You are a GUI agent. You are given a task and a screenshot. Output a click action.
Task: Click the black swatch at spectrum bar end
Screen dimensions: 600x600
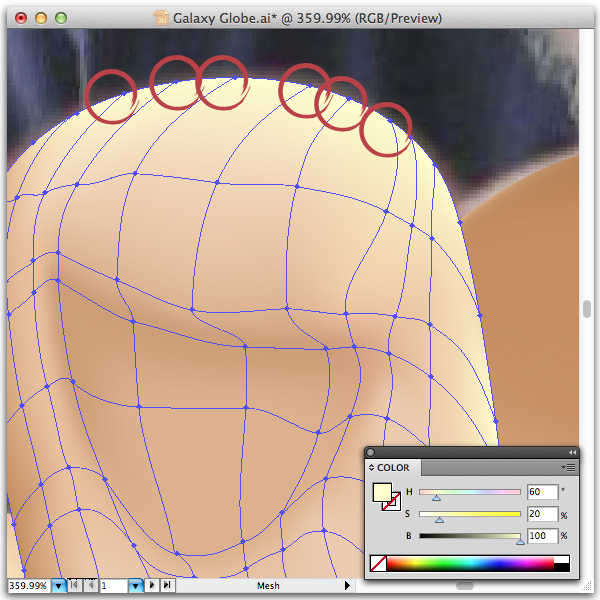pyautogui.click(x=562, y=567)
